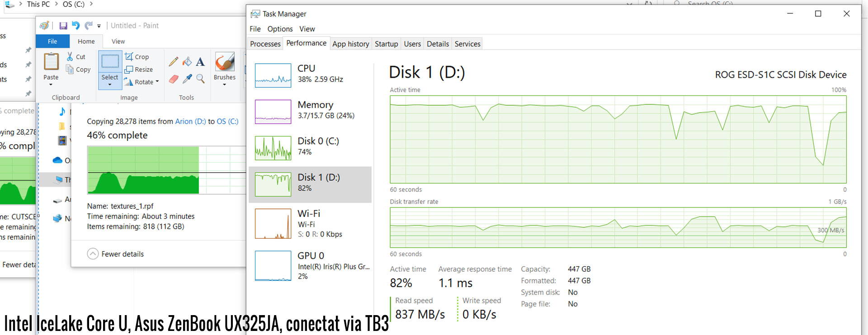Select the Pencil tool in Paint
Screen dimensions: 868x335
pyautogui.click(x=173, y=61)
